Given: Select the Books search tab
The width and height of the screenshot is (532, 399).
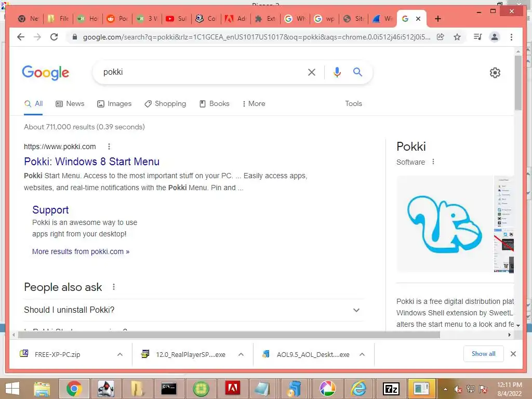Looking at the screenshot, I should 215,104.
